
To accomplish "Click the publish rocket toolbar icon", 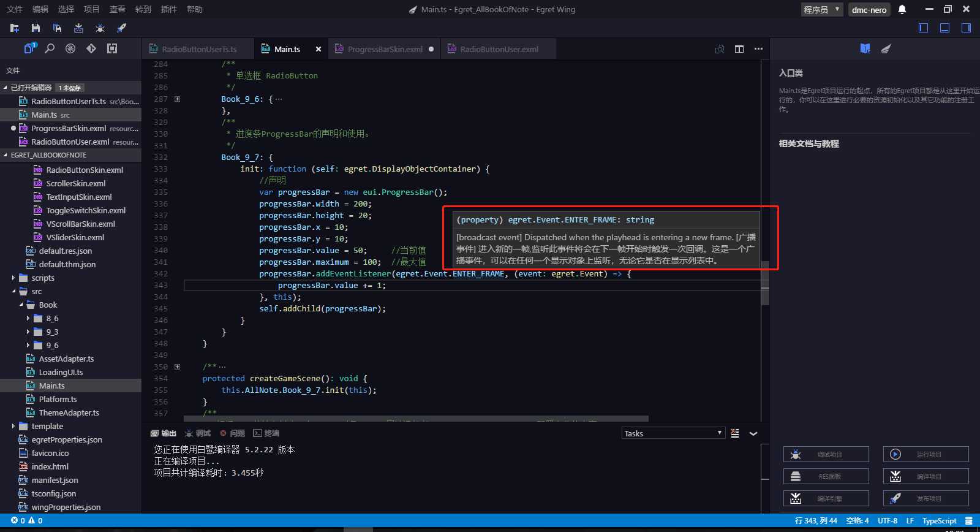I will (x=121, y=28).
